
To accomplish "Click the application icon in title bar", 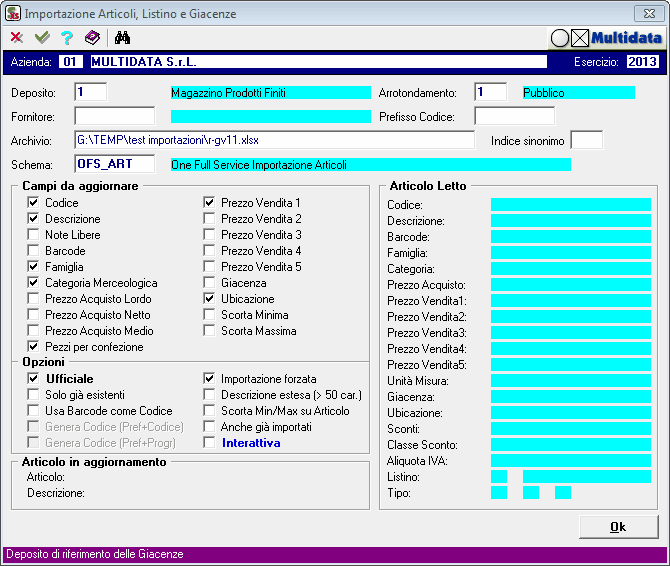I will coord(13,13).
